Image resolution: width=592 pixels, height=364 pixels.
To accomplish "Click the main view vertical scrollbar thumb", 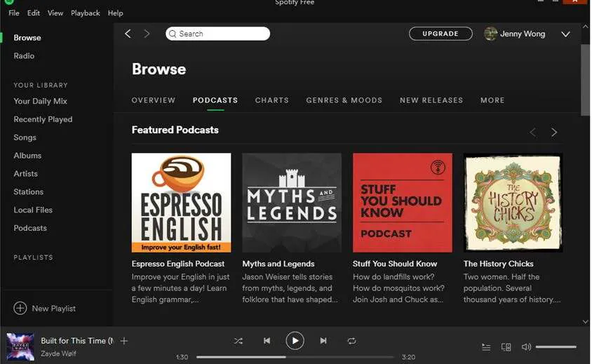I will [585, 80].
